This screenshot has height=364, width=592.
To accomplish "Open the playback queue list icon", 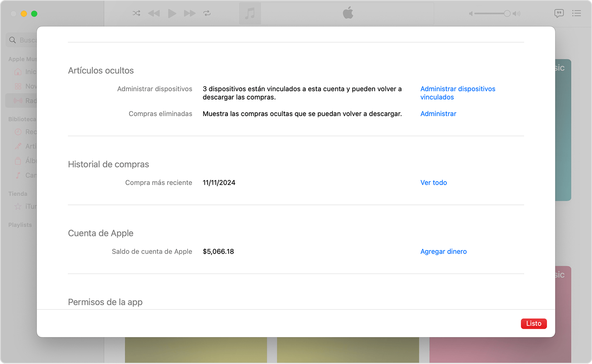I will (x=577, y=13).
